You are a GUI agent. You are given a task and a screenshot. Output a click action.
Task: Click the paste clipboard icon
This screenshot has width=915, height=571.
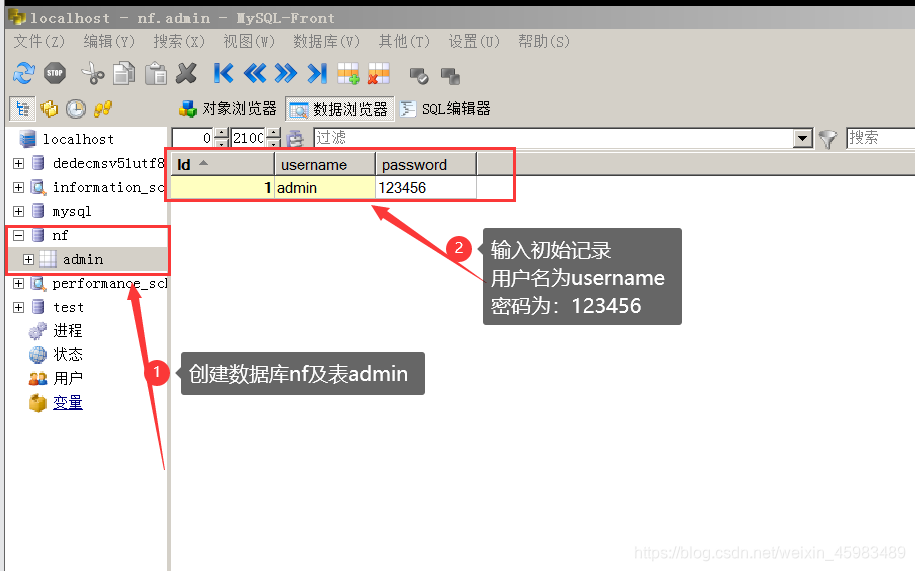click(x=156, y=73)
